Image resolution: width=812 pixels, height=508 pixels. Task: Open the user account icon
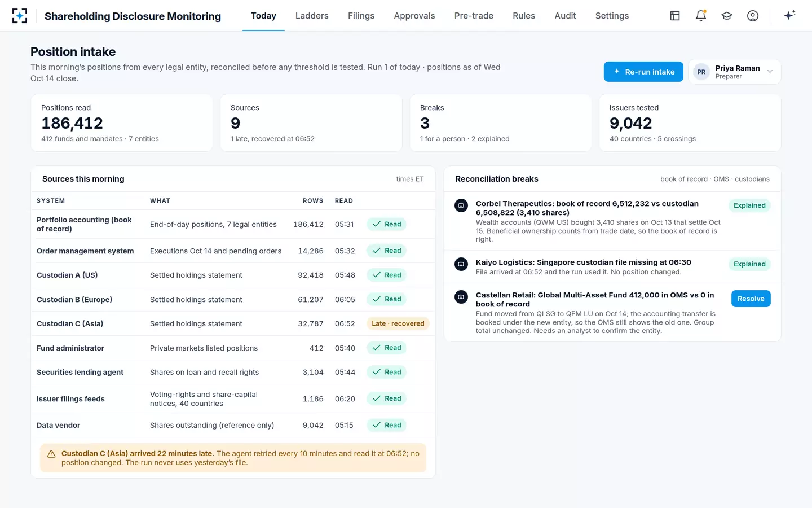tap(753, 16)
